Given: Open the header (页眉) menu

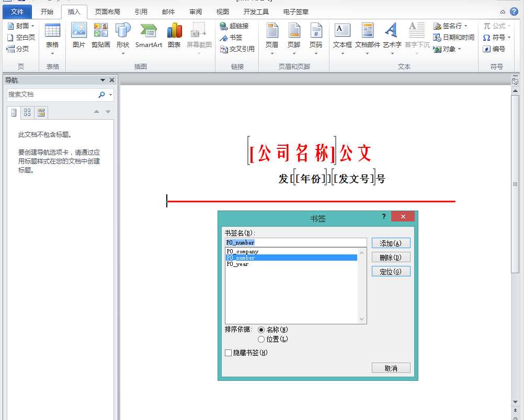Looking at the screenshot, I should coord(272,39).
